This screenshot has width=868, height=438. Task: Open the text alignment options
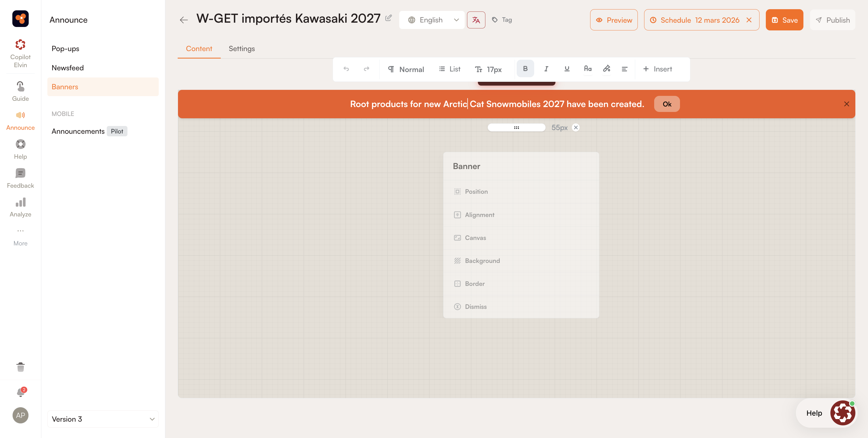(x=624, y=69)
